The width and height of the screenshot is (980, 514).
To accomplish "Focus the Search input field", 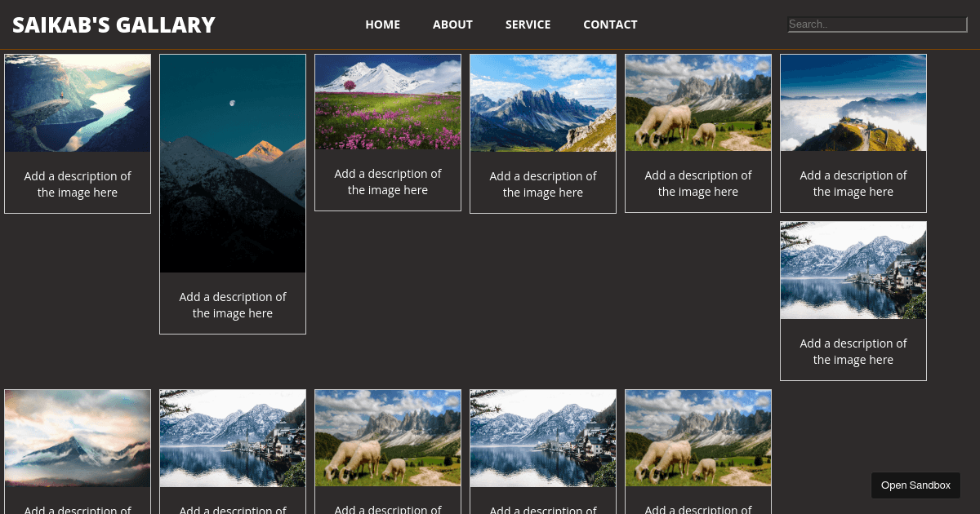I will pos(877,24).
